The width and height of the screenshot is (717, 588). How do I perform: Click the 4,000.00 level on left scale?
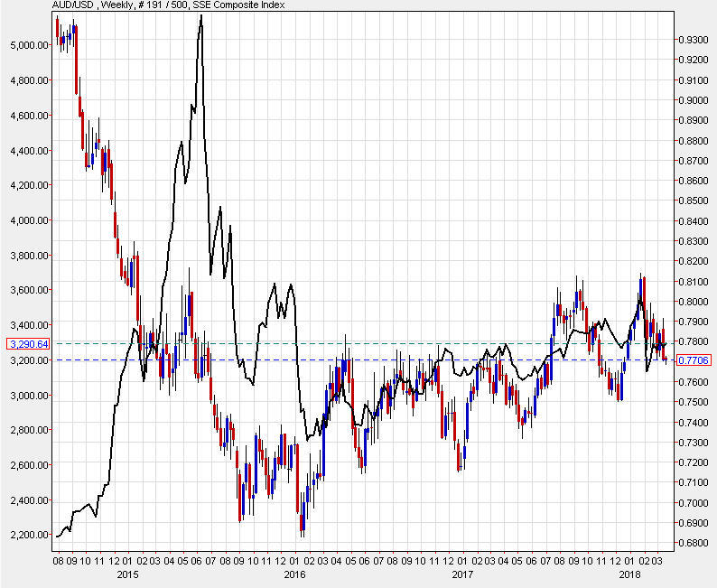[x=25, y=219]
